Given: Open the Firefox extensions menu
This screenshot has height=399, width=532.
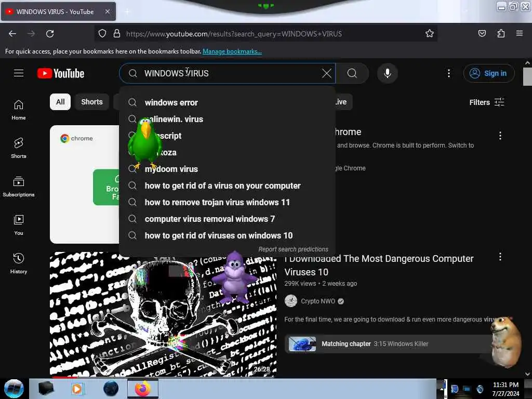Looking at the screenshot, I should click(501, 33).
